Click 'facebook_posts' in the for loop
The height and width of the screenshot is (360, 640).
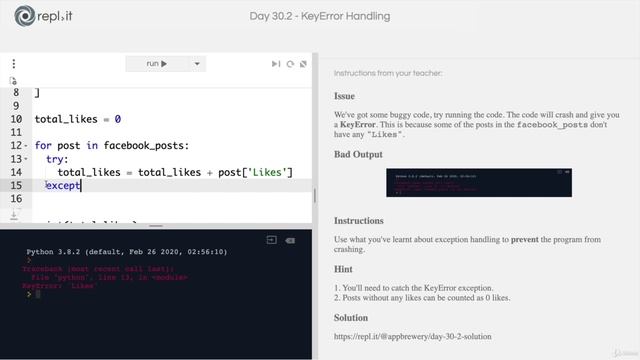point(144,146)
